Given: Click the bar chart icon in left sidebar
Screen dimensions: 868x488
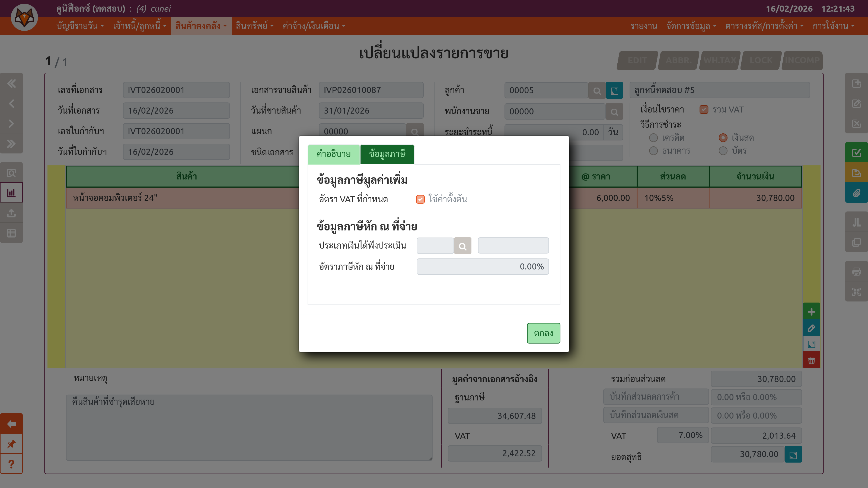Looking at the screenshot, I should (x=11, y=193).
